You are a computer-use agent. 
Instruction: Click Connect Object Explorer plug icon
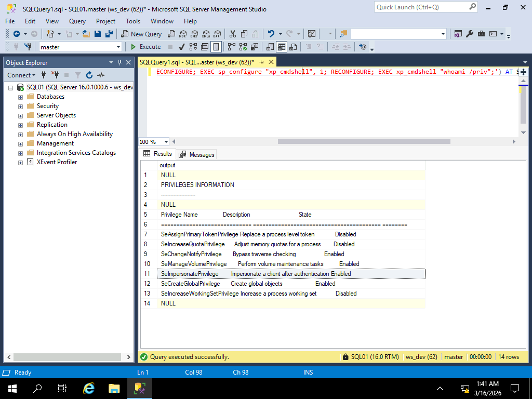point(44,75)
